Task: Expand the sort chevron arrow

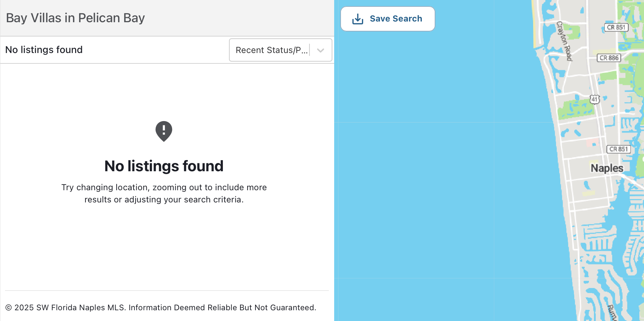Action: (x=321, y=50)
